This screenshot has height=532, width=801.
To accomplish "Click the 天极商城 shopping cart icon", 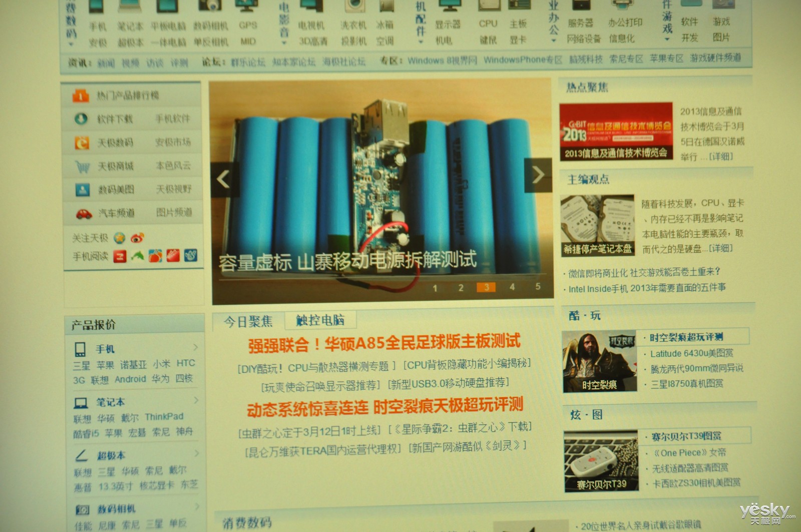I will pyautogui.click(x=82, y=166).
